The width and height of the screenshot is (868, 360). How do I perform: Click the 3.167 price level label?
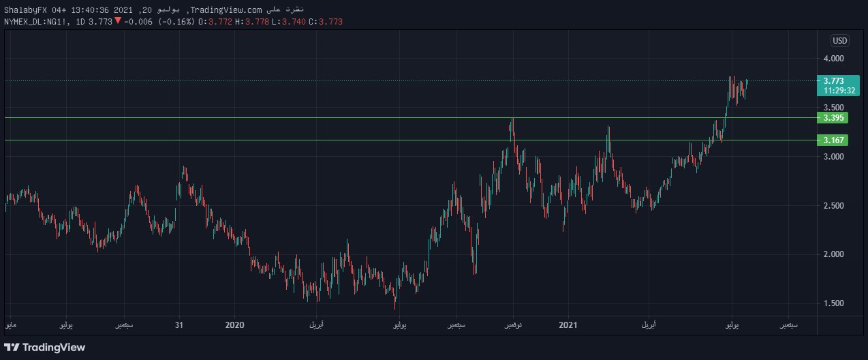(833, 140)
